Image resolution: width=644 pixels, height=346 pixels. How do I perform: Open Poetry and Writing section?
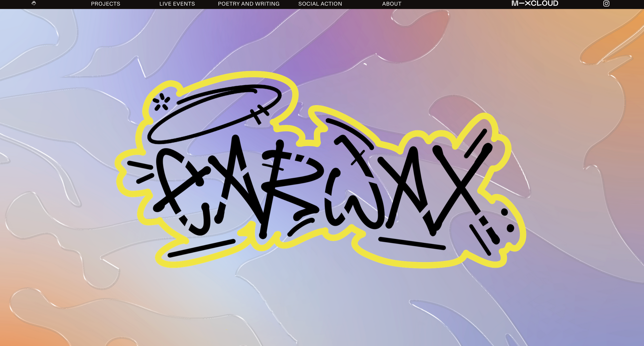click(x=249, y=4)
